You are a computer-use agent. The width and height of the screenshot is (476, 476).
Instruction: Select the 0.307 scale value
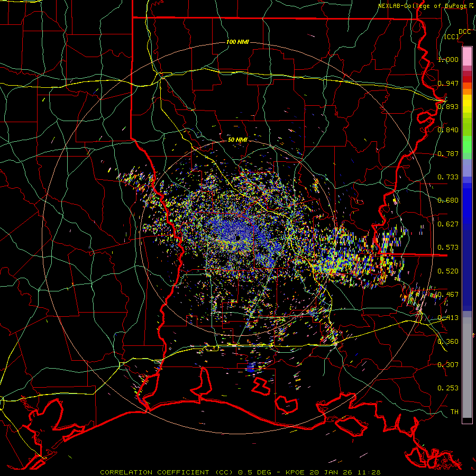pyautogui.click(x=448, y=365)
